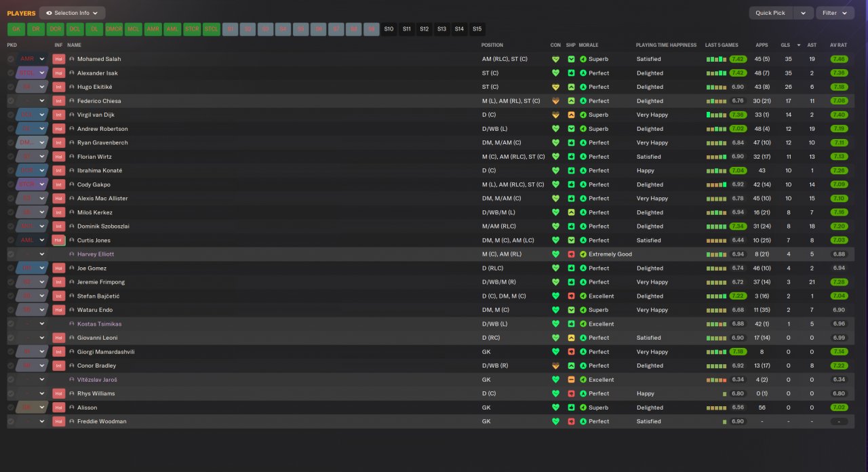The height and width of the screenshot is (472, 868).
Task: Open Mohamed Salah's player name link
Action: click(99, 59)
